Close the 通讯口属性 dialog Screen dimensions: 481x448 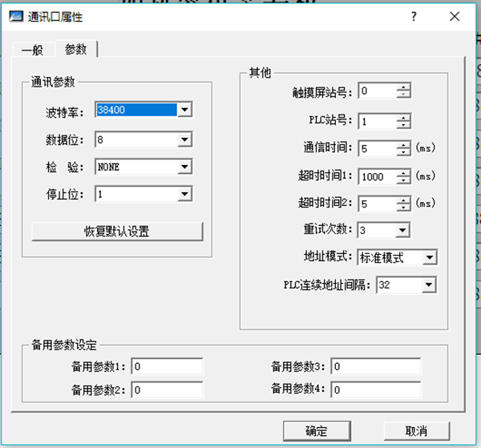click(455, 16)
